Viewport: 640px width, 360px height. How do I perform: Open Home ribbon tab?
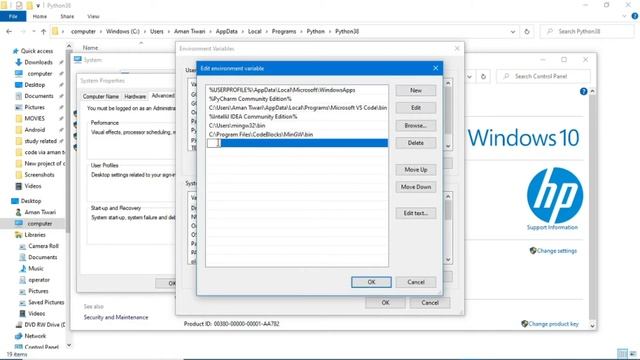40,16
